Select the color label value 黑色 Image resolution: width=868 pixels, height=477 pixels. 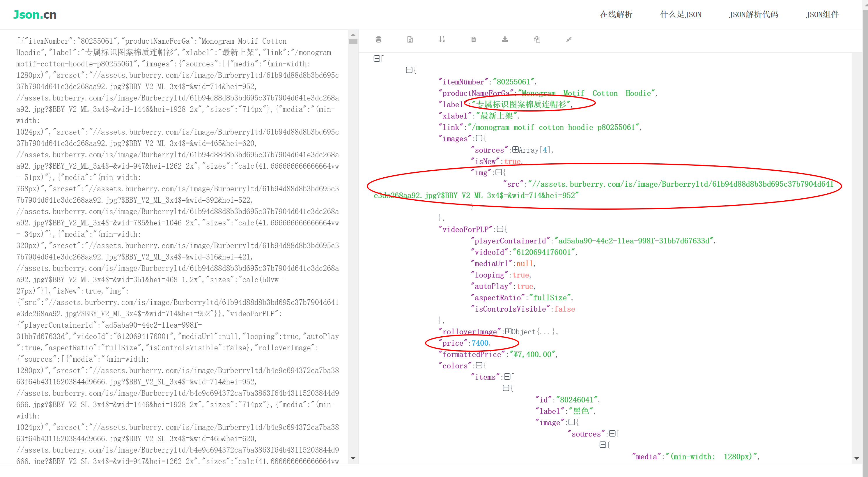click(x=581, y=411)
